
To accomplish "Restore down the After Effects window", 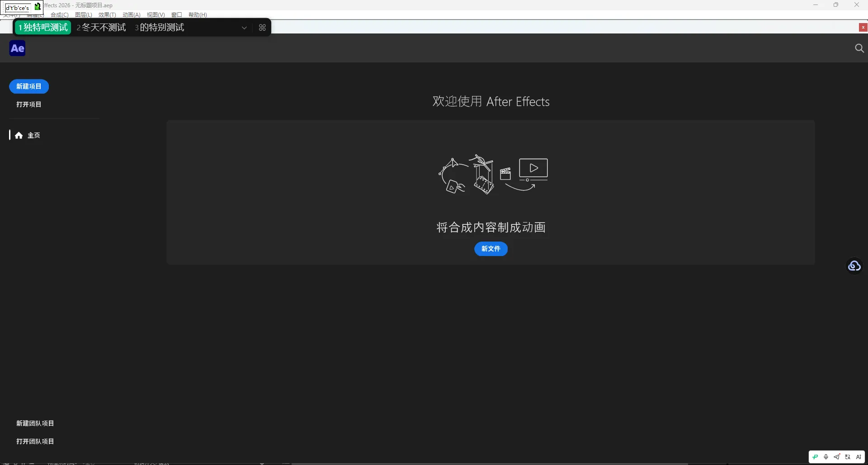I will 836,5.
